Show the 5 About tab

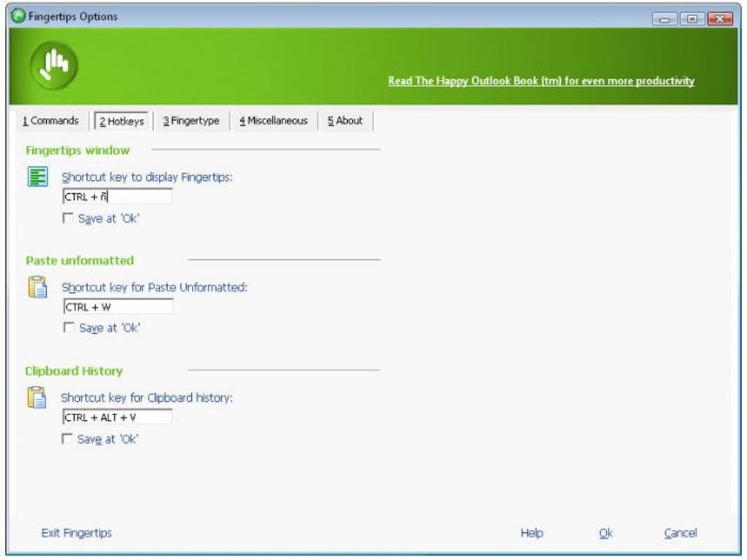click(x=345, y=121)
